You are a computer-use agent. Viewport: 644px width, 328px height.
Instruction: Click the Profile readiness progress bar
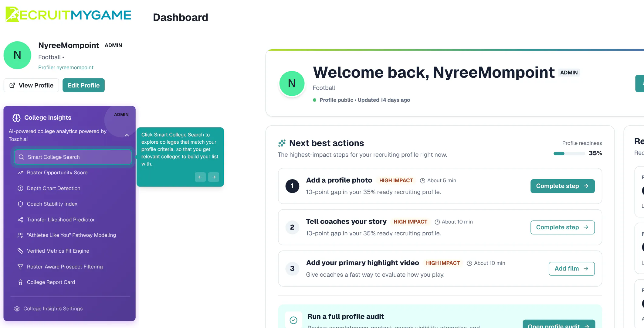click(x=569, y=153)
